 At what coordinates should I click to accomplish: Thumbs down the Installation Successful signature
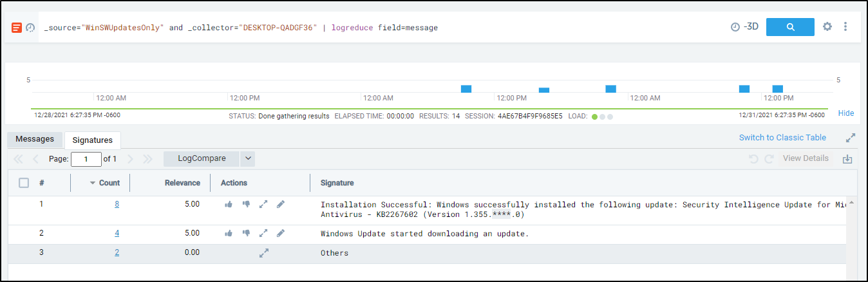coord(246,204)
